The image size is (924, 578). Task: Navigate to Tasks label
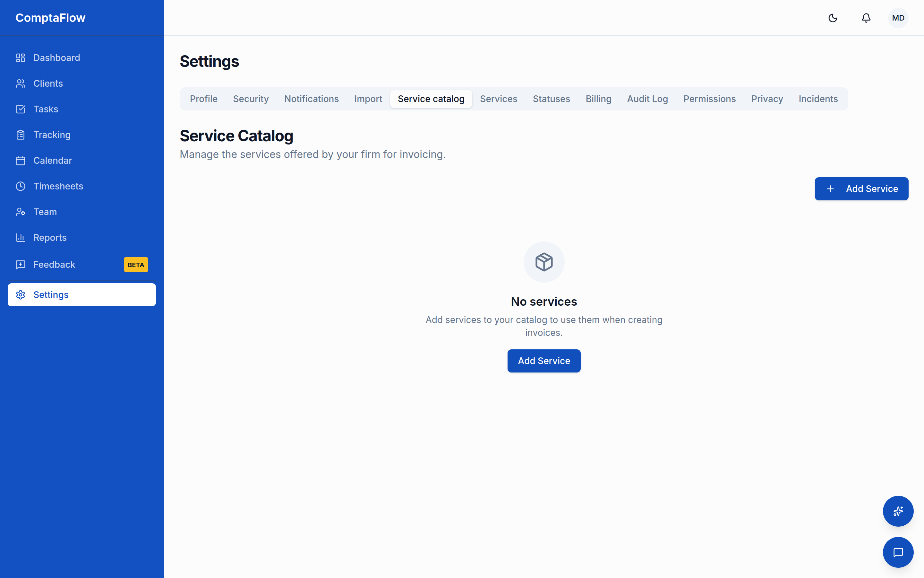point(46,109)
